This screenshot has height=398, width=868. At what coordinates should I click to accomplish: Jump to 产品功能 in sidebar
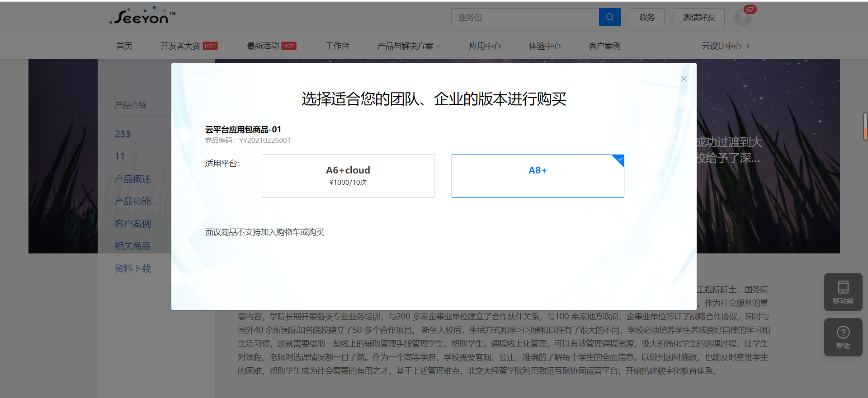(x=133, y=201)
